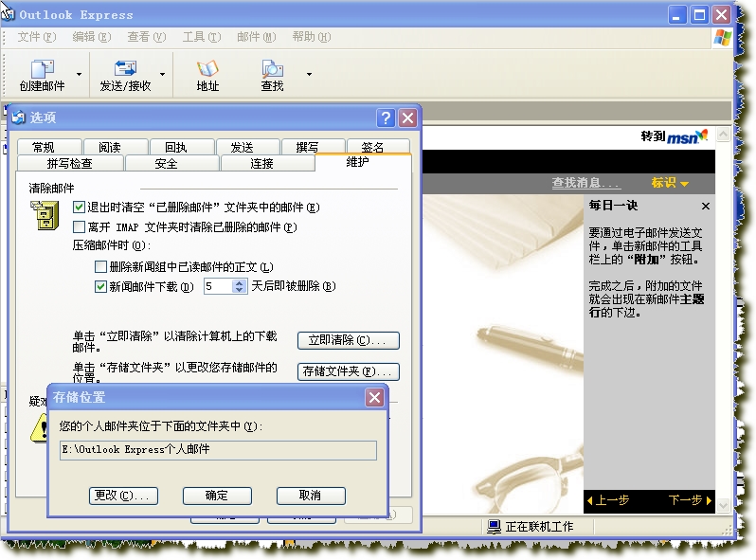The image size is (756, 560).
Task: Click the 查找 find toolbar icon
Action: (273, 69)
